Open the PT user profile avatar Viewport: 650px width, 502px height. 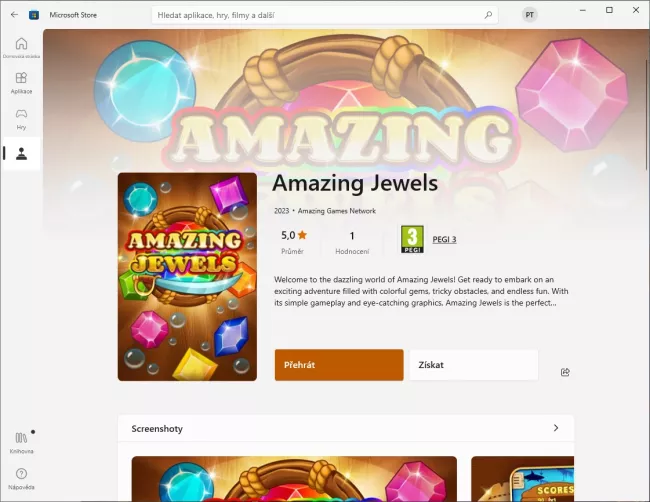pos(529,15)
